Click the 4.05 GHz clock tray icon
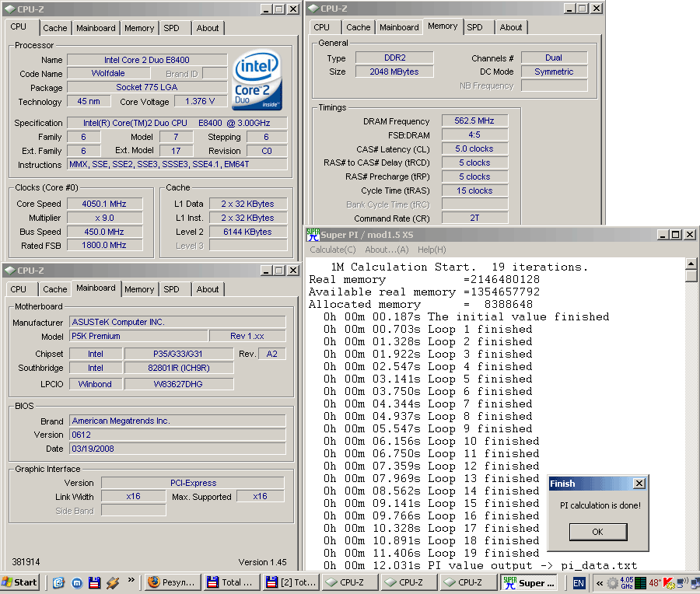This screenshot has width=700, height=594. tap(626, 583)
